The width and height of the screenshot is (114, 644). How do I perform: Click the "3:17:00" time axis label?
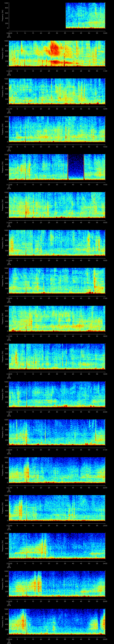(x=9, y=336)
